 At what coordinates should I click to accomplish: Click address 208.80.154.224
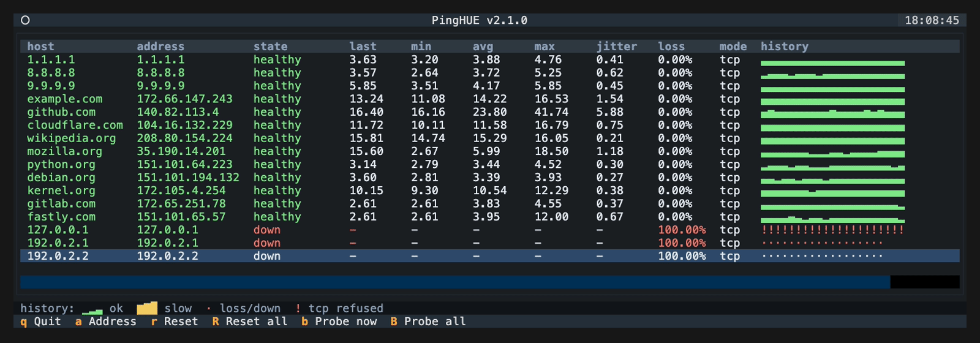pos(184,138)
